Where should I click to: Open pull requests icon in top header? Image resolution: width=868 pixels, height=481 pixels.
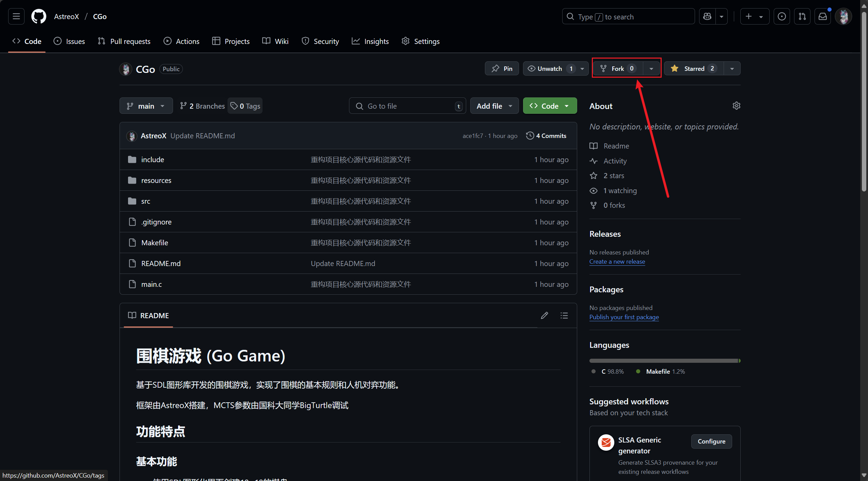click(802, 16)
